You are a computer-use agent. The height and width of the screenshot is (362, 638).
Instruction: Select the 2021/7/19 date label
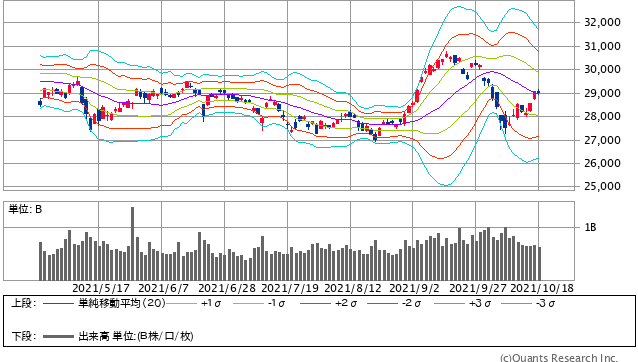tap(290, 288)
